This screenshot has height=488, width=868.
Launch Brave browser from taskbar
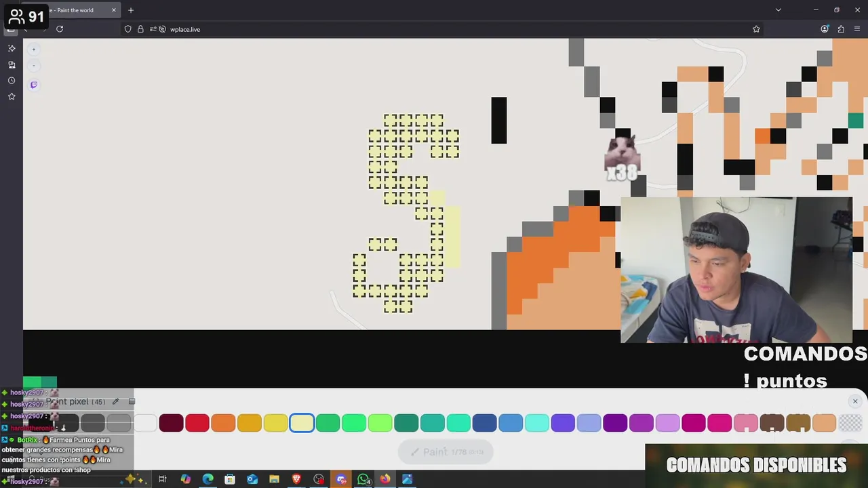pos(296,479)
